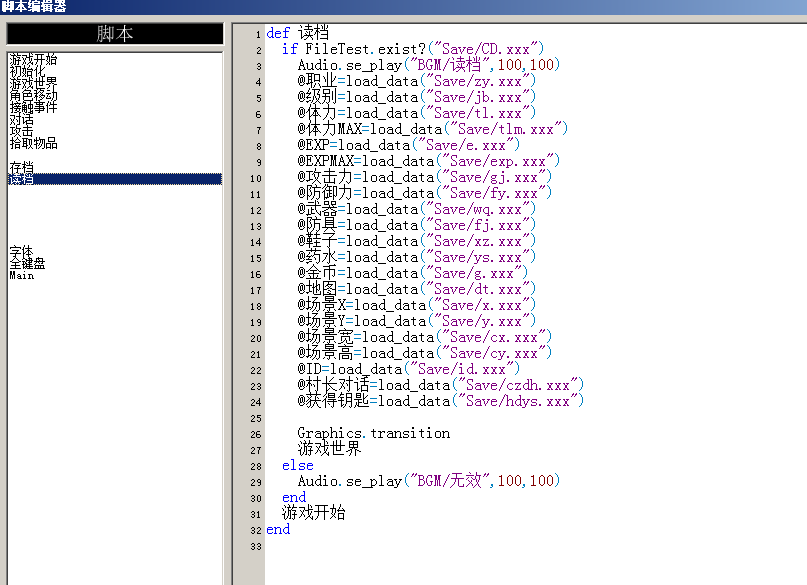Click the @攻击力=load_data line

pos(424,177)
